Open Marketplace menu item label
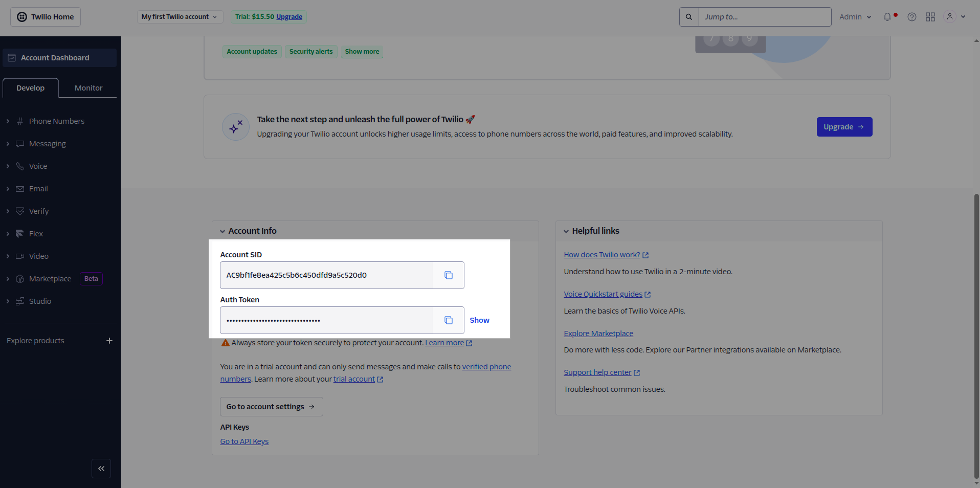 [x=50, y=279]
